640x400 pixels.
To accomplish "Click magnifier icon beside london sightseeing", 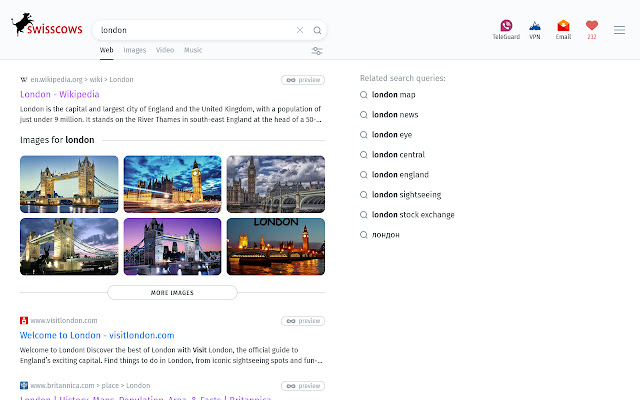I will point(364,195).
